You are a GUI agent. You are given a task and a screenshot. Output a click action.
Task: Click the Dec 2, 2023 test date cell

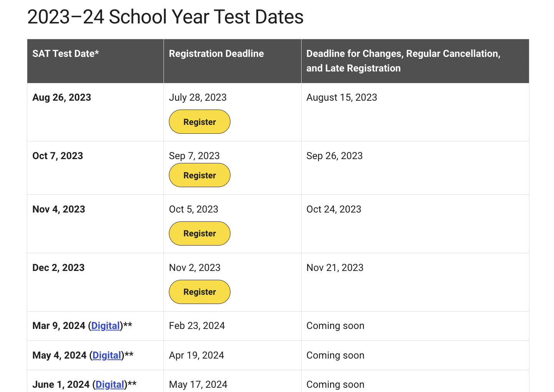pyautogui.click(x=58, y=267)
